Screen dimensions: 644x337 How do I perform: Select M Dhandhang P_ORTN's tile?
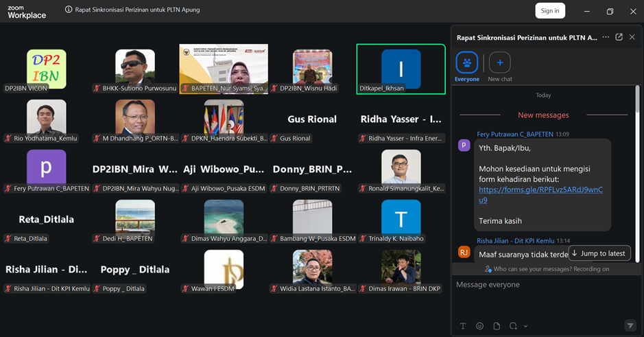point(135,119)
